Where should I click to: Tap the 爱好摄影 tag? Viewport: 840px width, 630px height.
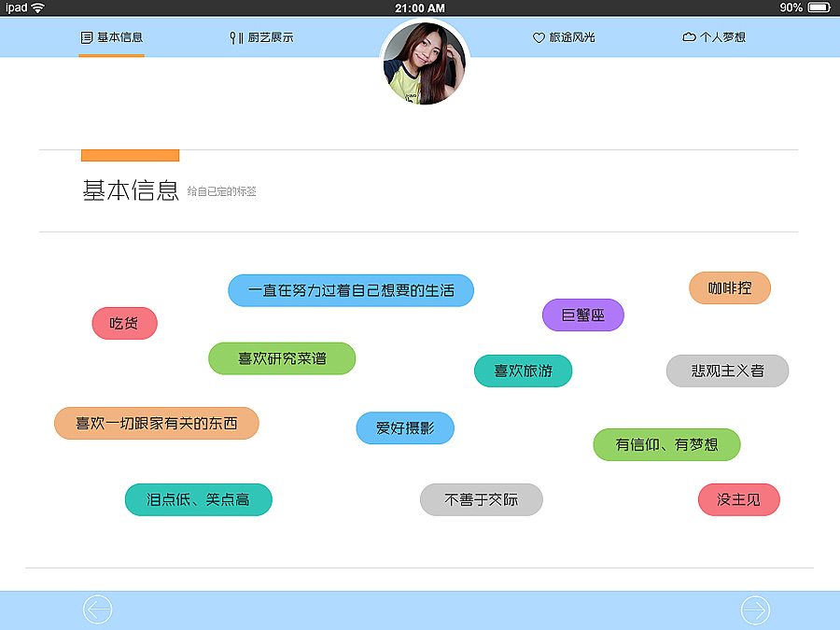point(405,428)
